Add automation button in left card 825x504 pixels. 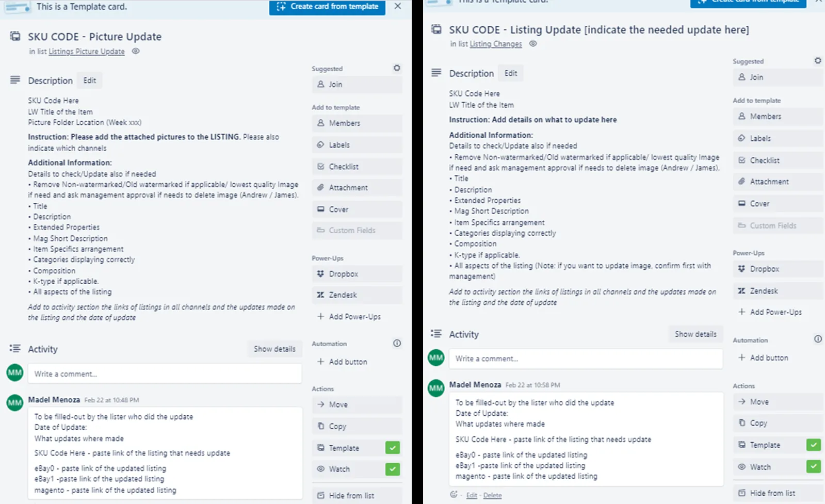[x=357, y=362]
